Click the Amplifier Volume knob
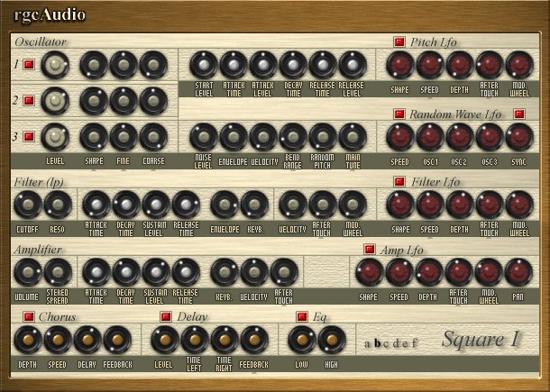The height and width of the screenshot is (392, 550). tap(28, 272)
